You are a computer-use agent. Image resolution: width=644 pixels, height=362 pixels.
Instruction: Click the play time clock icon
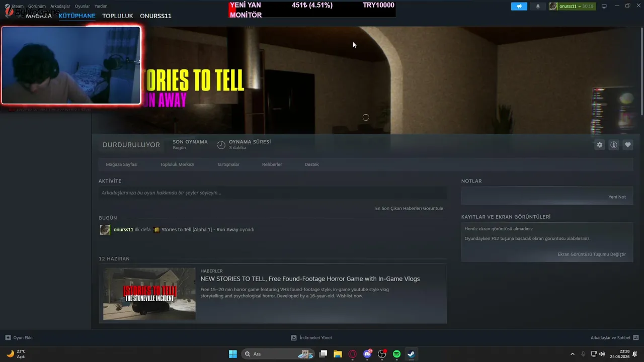(x=221, y=145)
